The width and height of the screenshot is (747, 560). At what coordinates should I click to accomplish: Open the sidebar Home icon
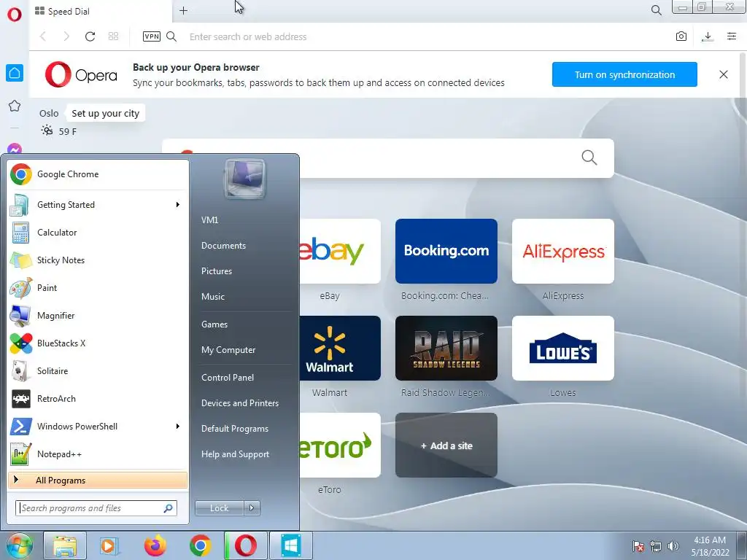15,73
